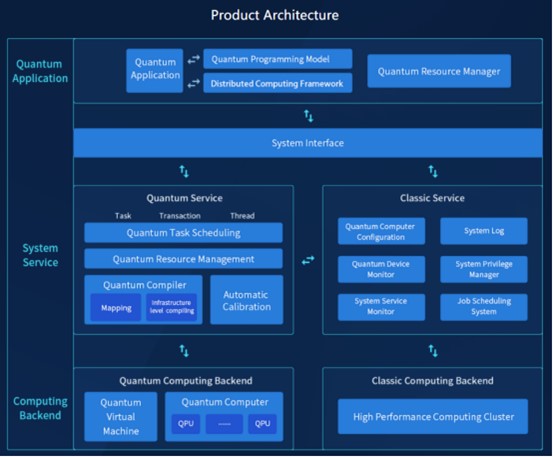Open the System Log box

[484, 231]
